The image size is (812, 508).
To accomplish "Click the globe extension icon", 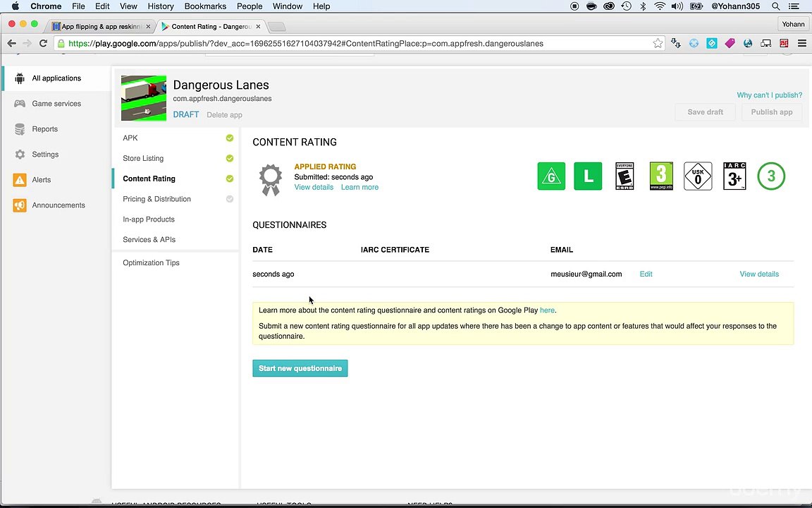I will pyautogui.click(x=748, y=44).
